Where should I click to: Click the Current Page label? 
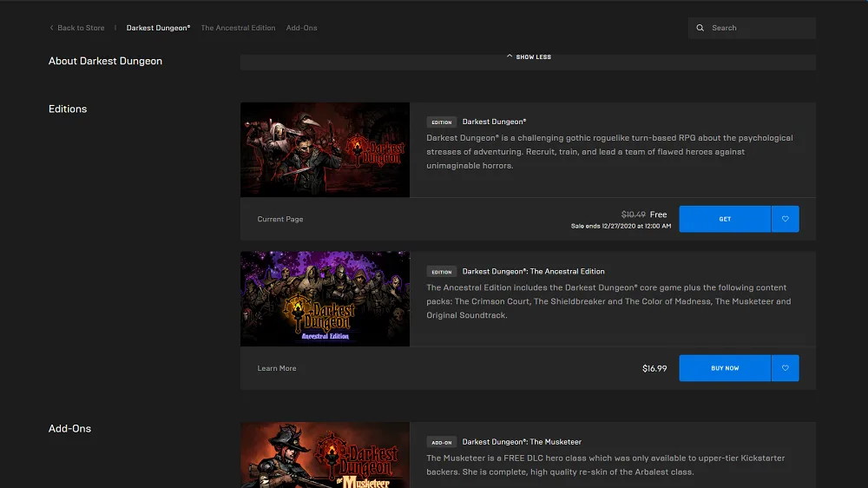[x=280, y=219]
